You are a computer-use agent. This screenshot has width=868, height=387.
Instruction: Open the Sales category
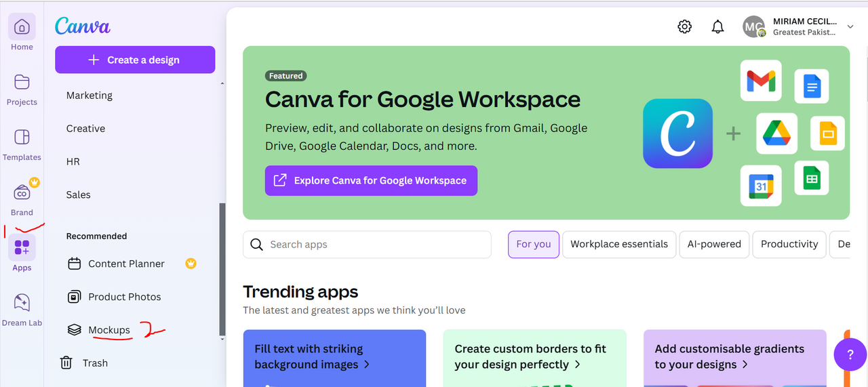[x=78, y=195]
